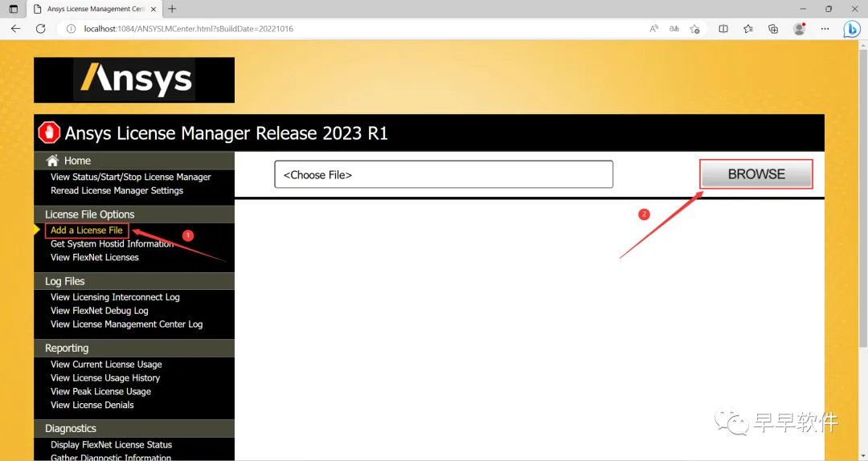Open the split screen icon
This screenshot has width=868, height=461.
coord(723,29)
